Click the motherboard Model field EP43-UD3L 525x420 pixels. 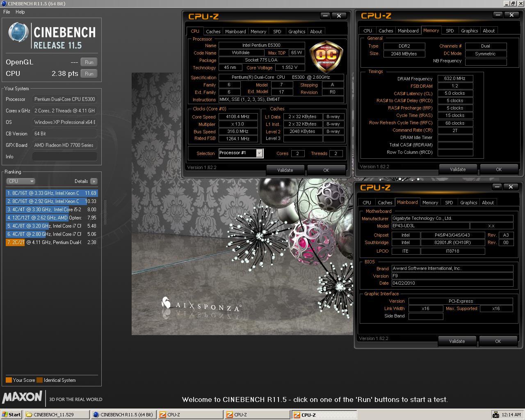pyautogui.click(x=430, y=226)
